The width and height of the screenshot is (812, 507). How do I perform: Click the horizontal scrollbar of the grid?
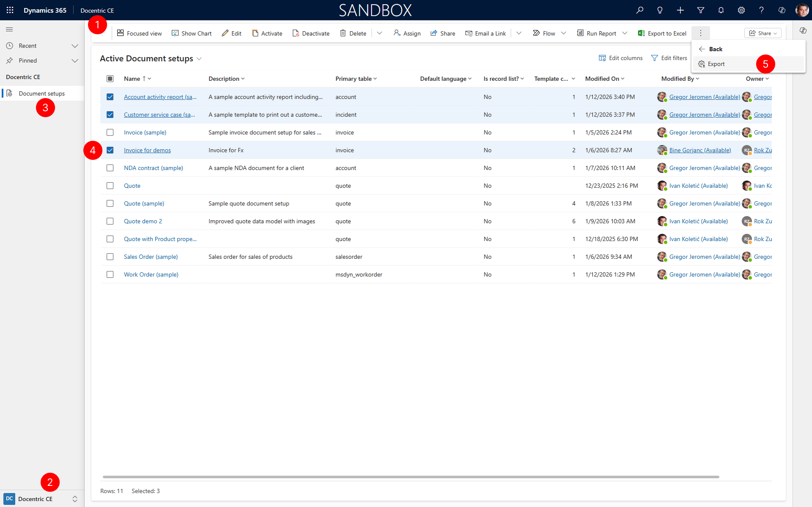(x=411, y=477)
